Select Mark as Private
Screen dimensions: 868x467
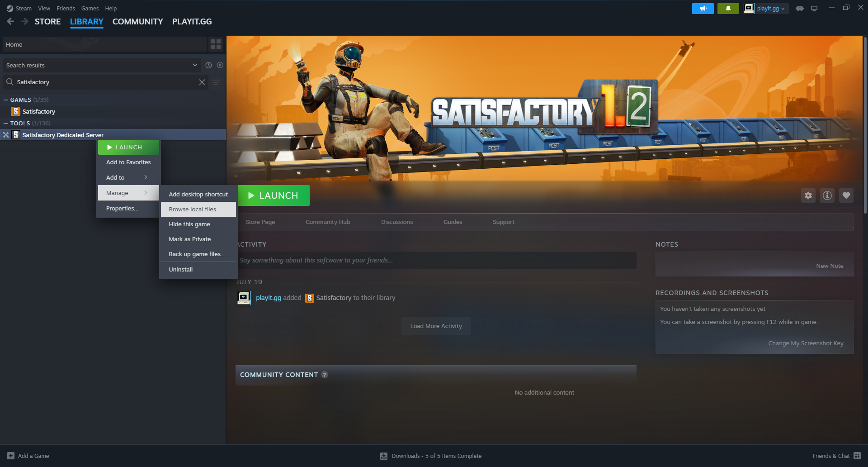[x=198, y=239]
